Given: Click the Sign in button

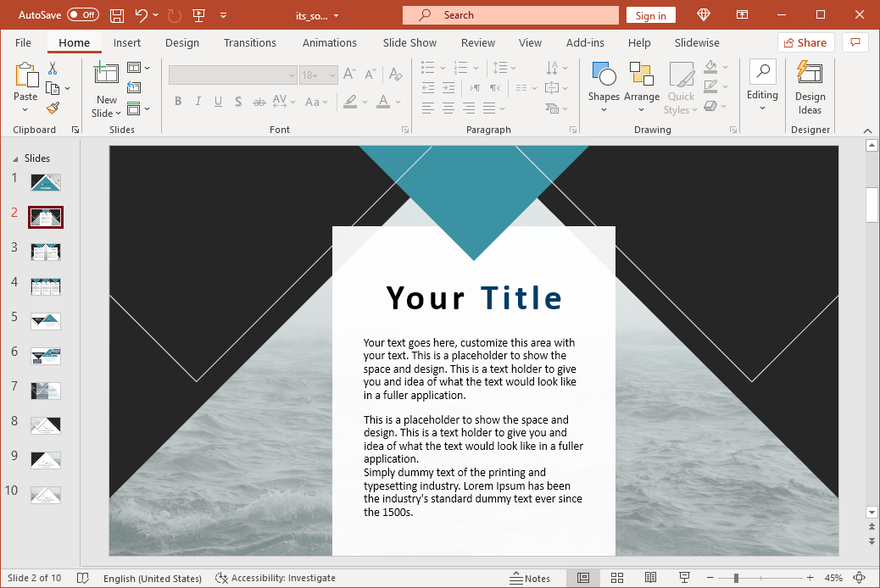Looking at the screenshot, I should coord(651,15).
